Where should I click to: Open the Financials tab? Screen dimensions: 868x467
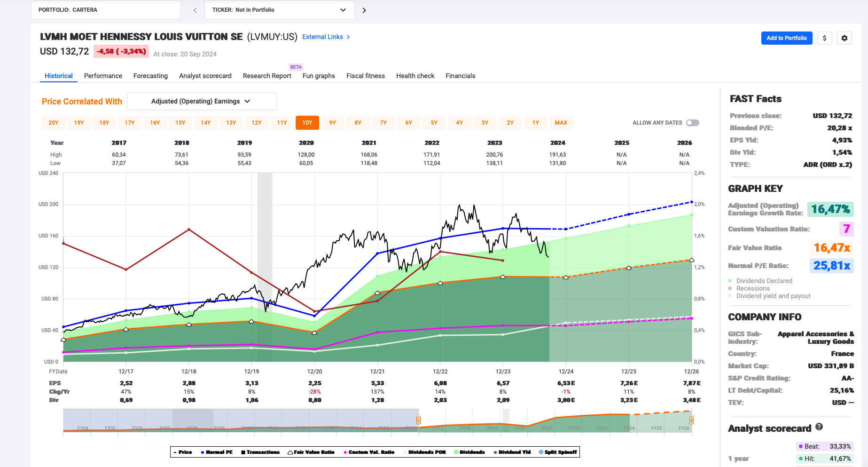[460, 76]
